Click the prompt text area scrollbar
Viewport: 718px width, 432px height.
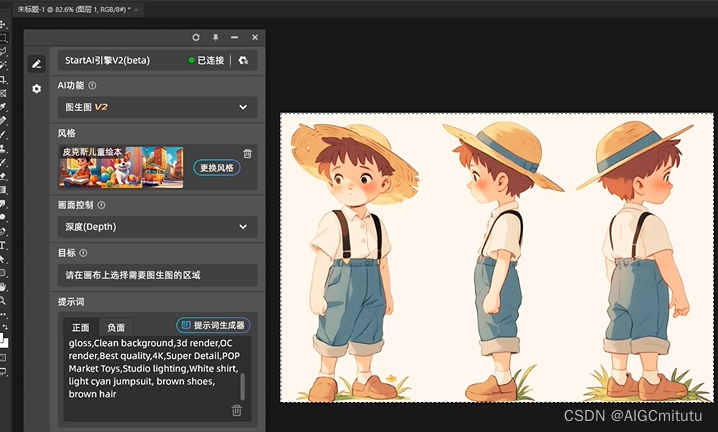pos(243,387)
